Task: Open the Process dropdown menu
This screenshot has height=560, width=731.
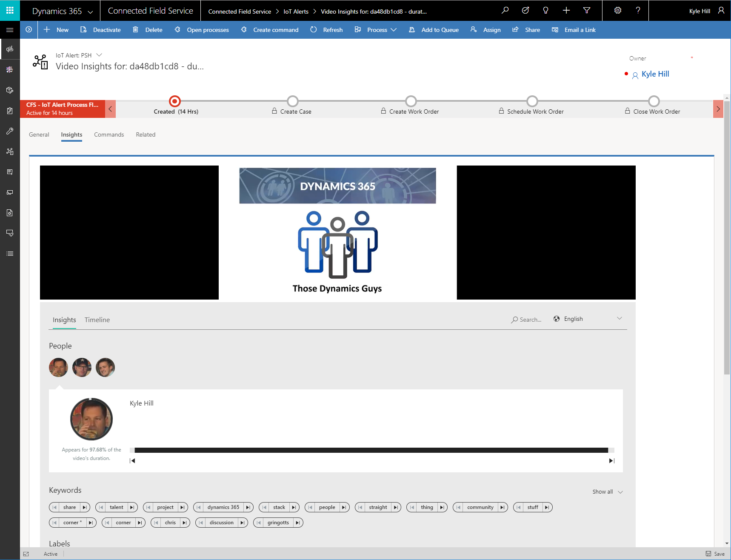Action: tap(376, 30)
